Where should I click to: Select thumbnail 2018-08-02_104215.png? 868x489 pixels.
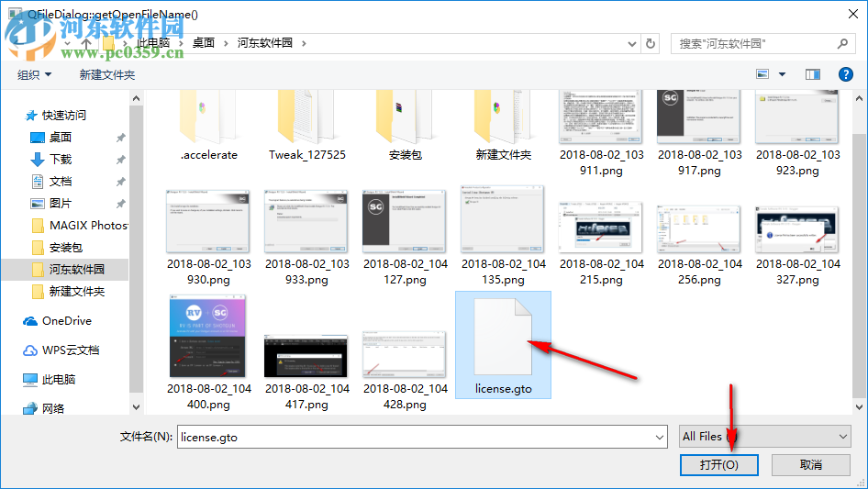coord(601,228)
